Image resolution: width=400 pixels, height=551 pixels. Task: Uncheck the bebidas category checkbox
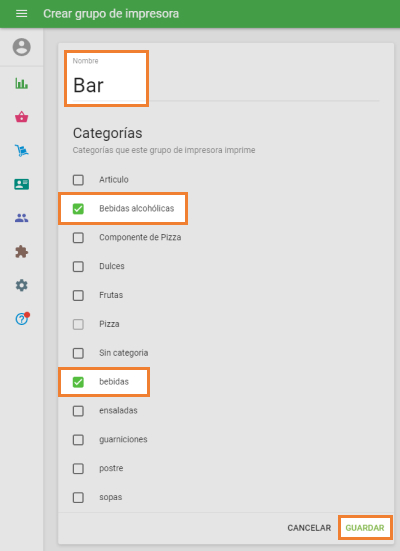78,382
